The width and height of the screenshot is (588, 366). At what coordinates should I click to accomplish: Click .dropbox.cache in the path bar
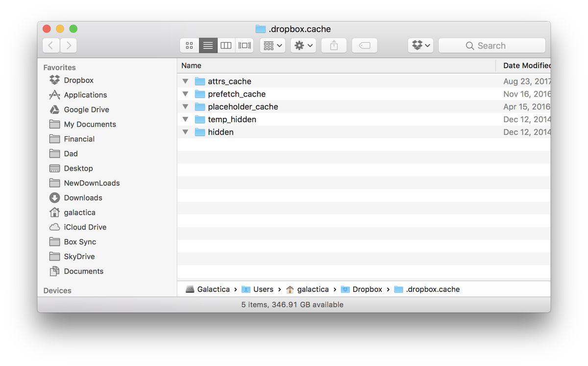point(427,289)
